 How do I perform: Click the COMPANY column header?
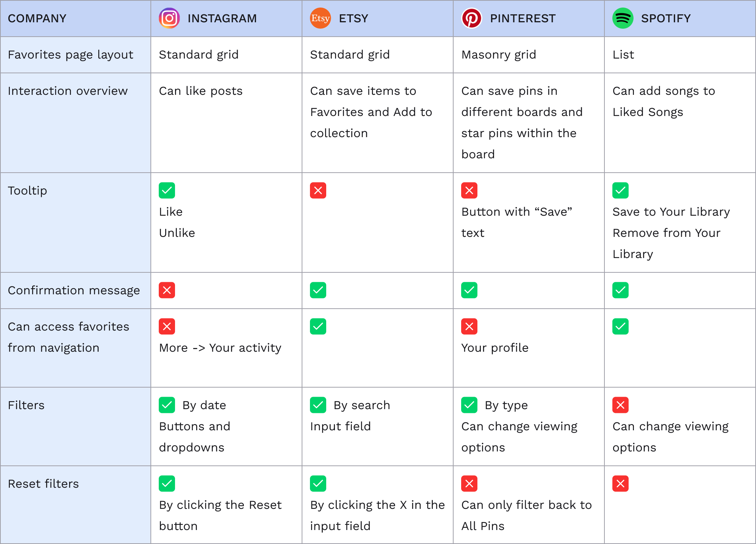(x=37, y=18)
